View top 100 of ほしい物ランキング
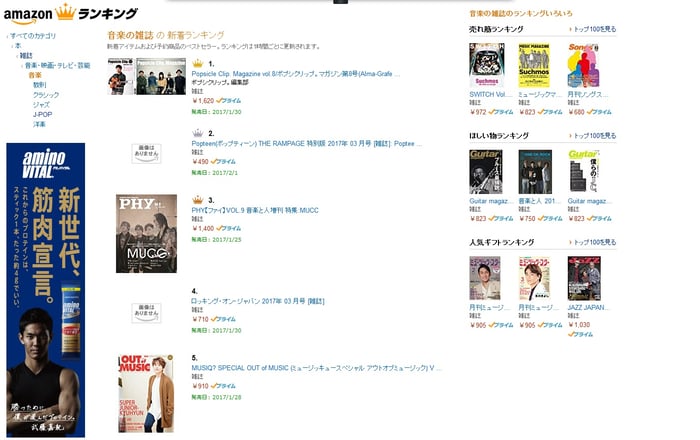 595,136
